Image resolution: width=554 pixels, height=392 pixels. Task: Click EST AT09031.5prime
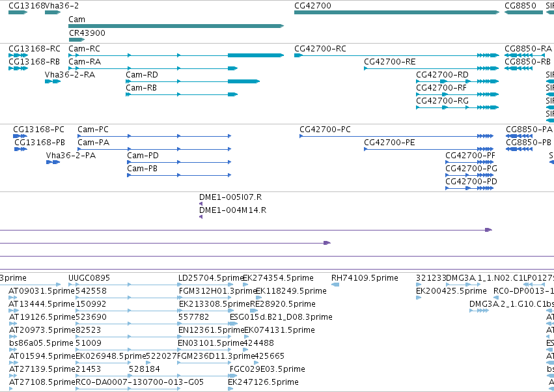coord(13,298)
